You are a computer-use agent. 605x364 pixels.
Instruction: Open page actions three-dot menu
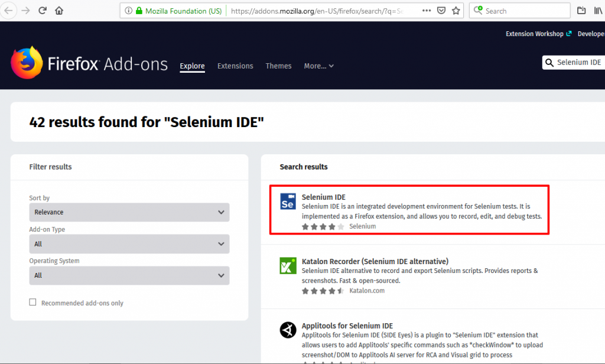(x=427, y=11)
